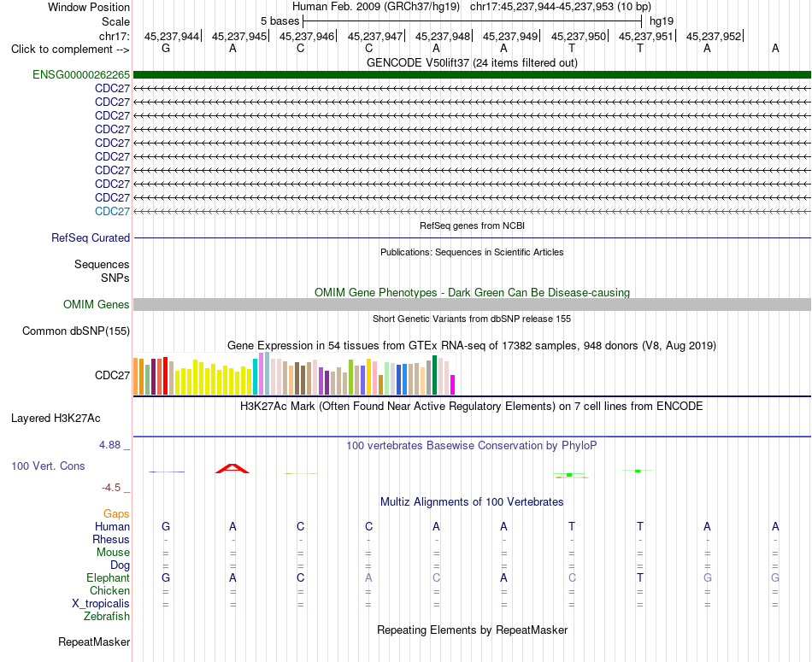Image resolution: width=812 pixels, height=662 pixels.
Task: Open 100 Vert. Cons track label
Action: tap(48, 466)
